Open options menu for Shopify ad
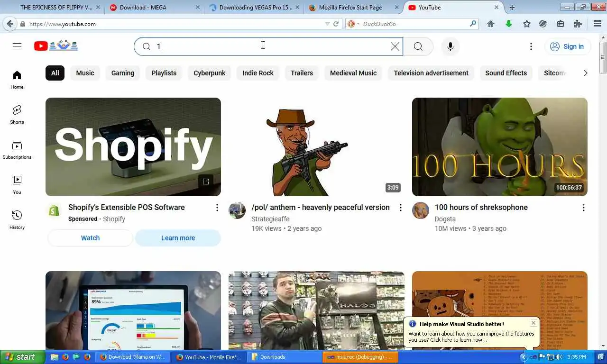Screen dimensions: 607x364 click(217, 208)
